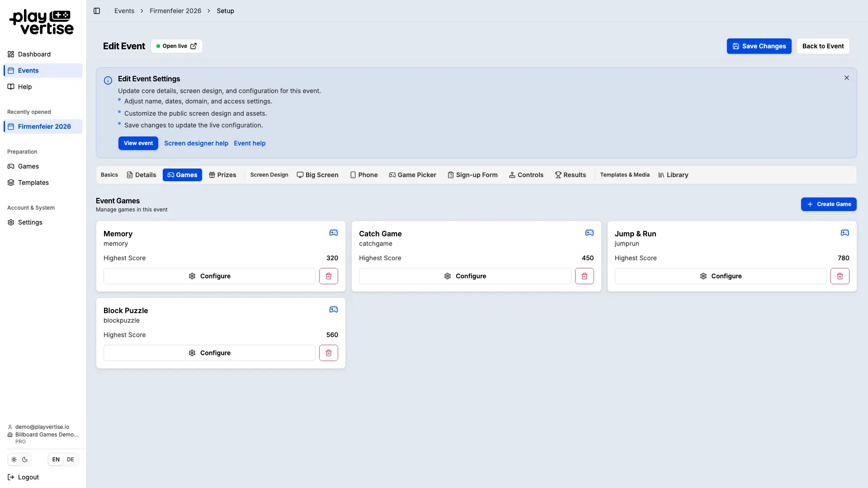Click the demo@playvertise.io account text
The height and width of the screenshot is (488, 868).
[42, 427]
